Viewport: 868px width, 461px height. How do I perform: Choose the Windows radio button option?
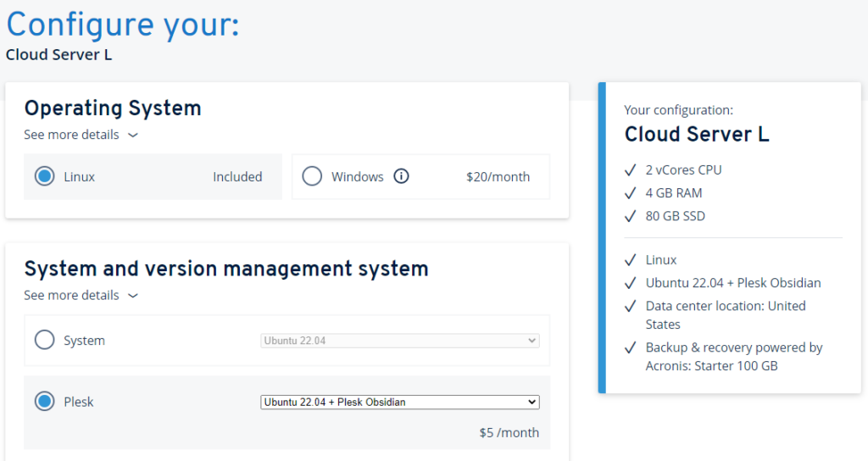click(312, 176)
